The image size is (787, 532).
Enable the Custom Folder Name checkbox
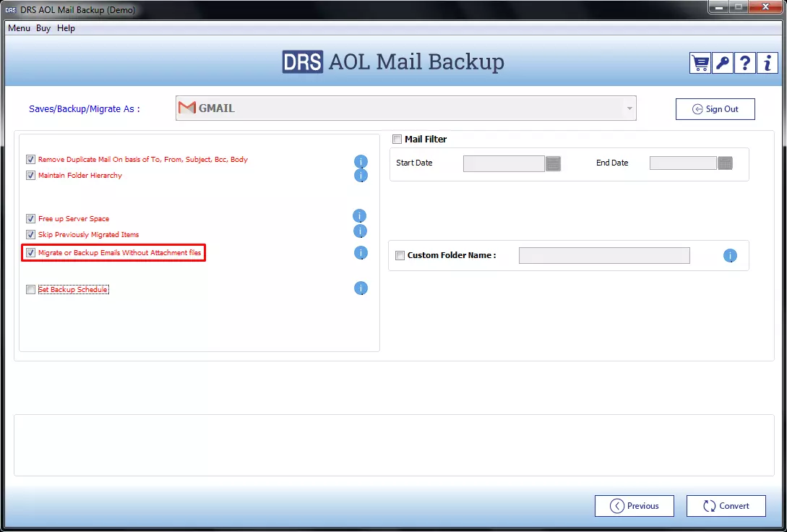pyautogui.click(x=400, y=255)
